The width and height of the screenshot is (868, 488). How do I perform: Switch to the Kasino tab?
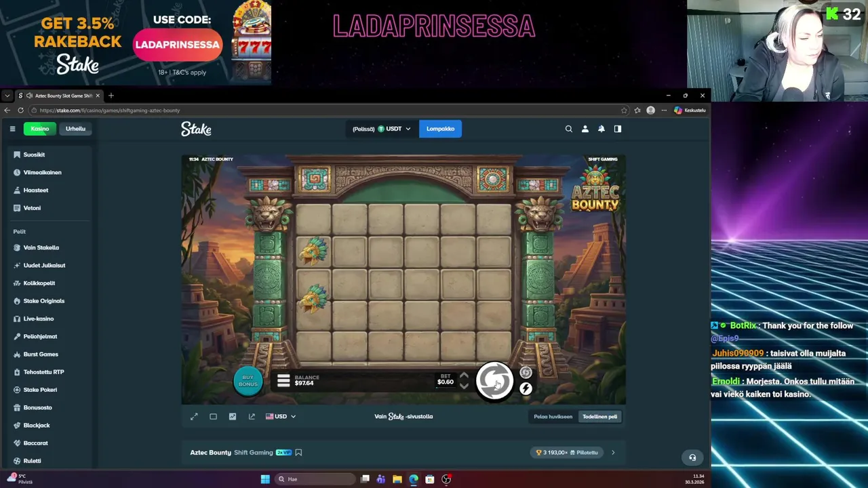point(40,129)
